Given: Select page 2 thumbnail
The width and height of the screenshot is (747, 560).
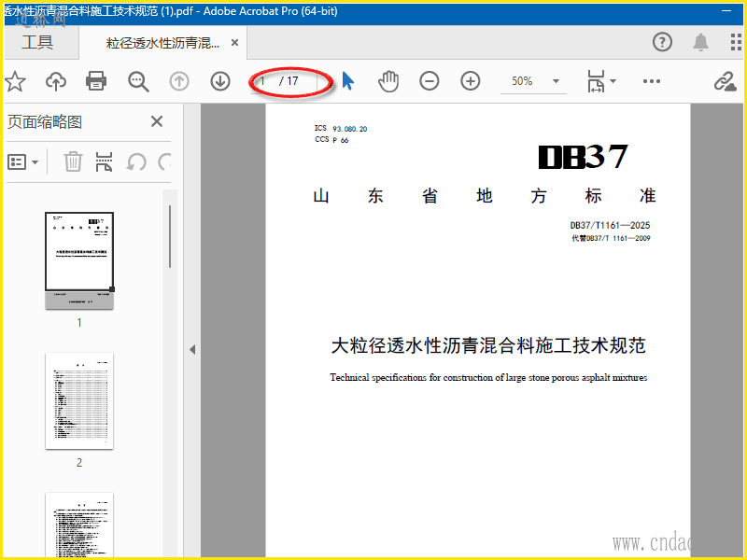Looking at the screenshot, I should coord(79,401).
